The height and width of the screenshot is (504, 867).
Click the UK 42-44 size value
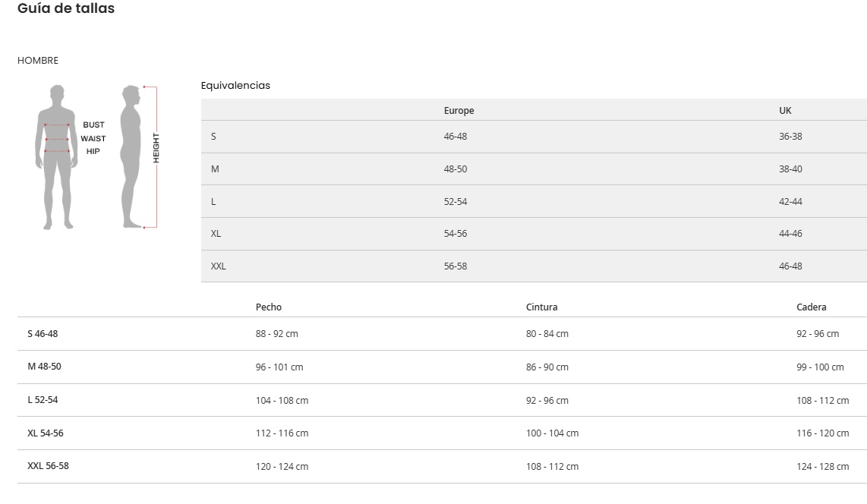point(790,202)
